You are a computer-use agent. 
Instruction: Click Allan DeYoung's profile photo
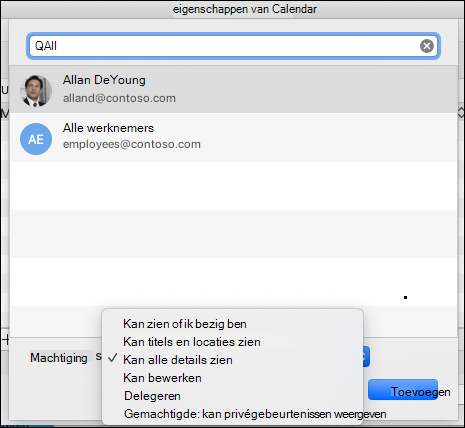pyautogui.click(x=36, y=91)
